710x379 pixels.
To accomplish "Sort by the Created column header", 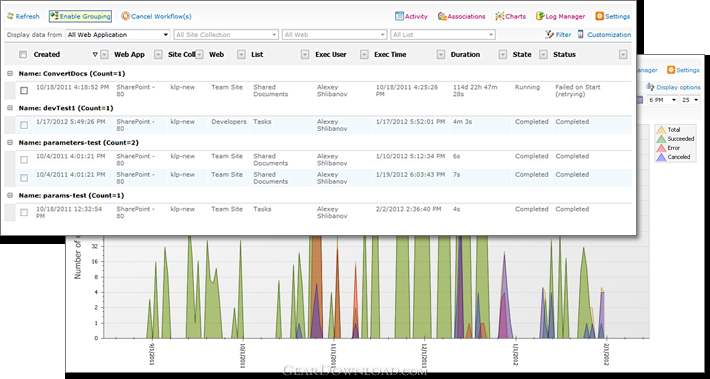I will [x=47, y=54].
